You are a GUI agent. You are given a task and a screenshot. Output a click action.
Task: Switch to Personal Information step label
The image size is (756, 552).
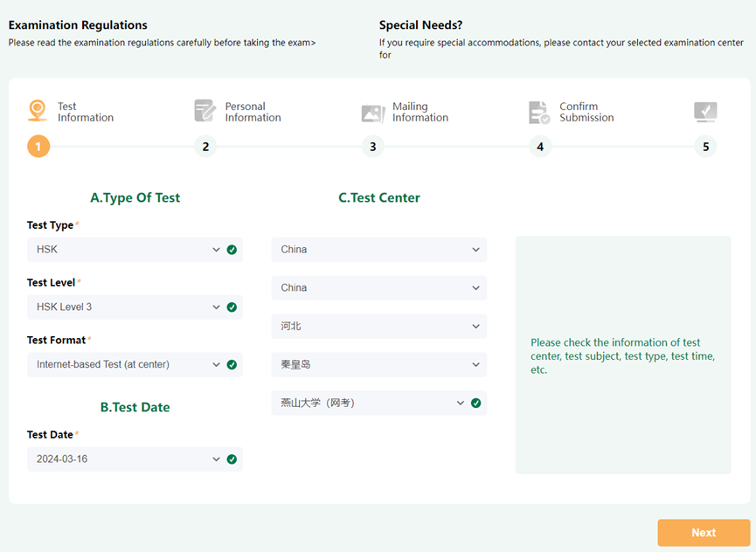tap(253, 113)
